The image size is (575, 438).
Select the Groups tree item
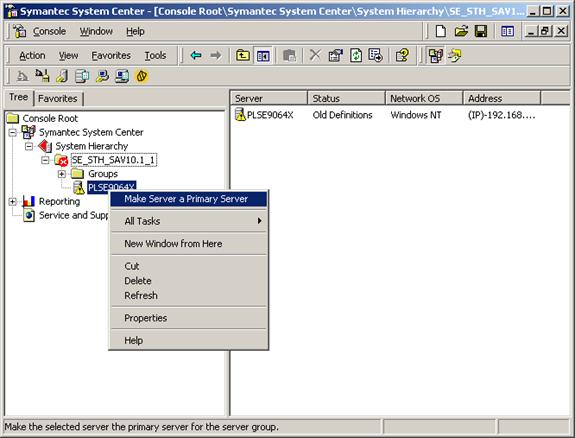coord(103,174)
